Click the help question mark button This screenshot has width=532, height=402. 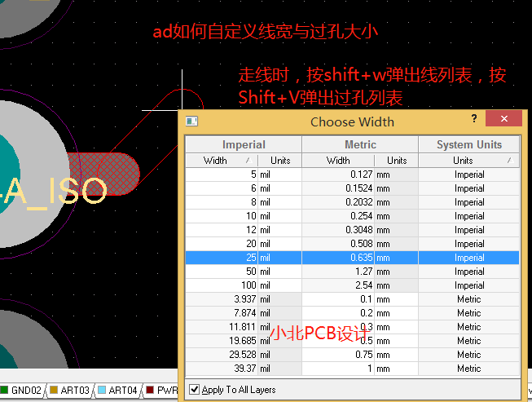pos(474,119)
